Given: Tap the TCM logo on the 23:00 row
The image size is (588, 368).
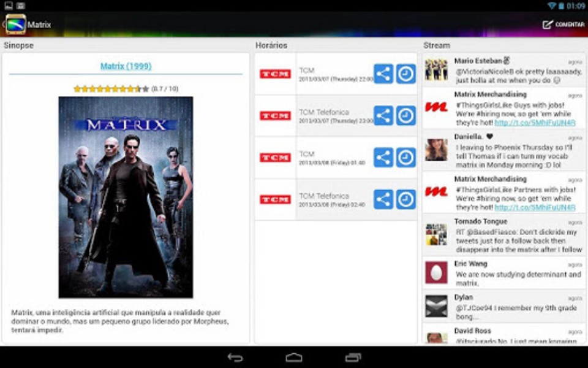Looking at the screenshot, I should (275, 116).
